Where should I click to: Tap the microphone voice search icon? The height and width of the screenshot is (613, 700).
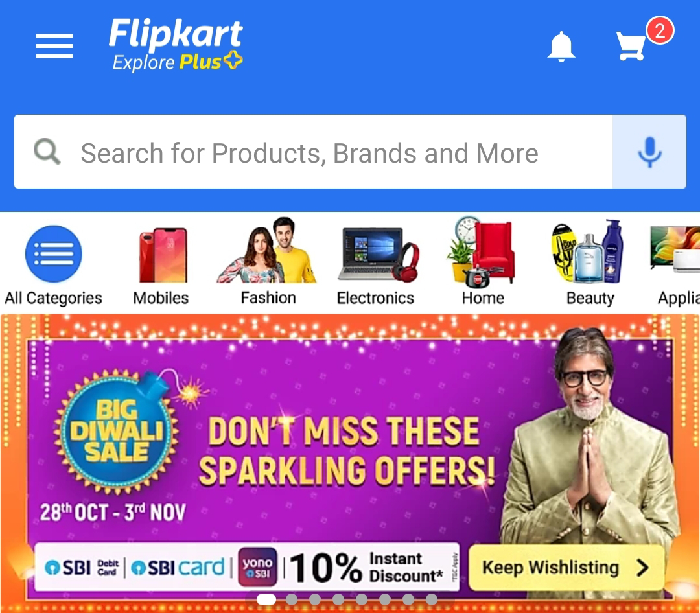649,152
